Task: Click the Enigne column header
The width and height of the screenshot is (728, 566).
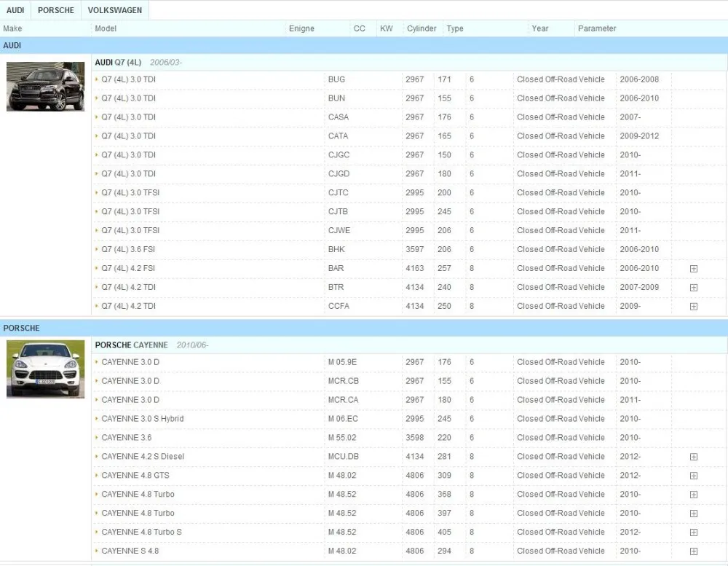Action: tap(301, 28)
